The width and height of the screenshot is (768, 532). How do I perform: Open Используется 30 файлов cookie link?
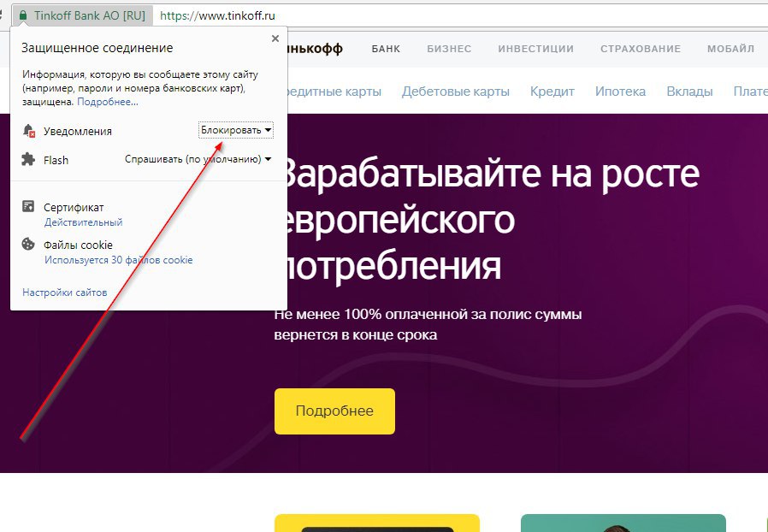(x=119, y=260)
